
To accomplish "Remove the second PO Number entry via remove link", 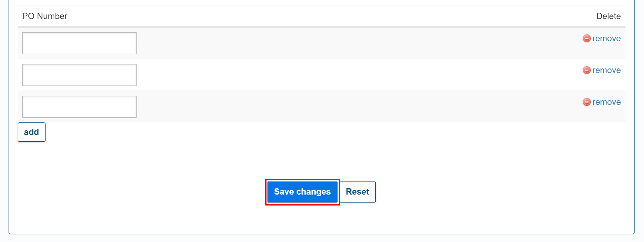I will pyautogui.click(x=606, y=70).
